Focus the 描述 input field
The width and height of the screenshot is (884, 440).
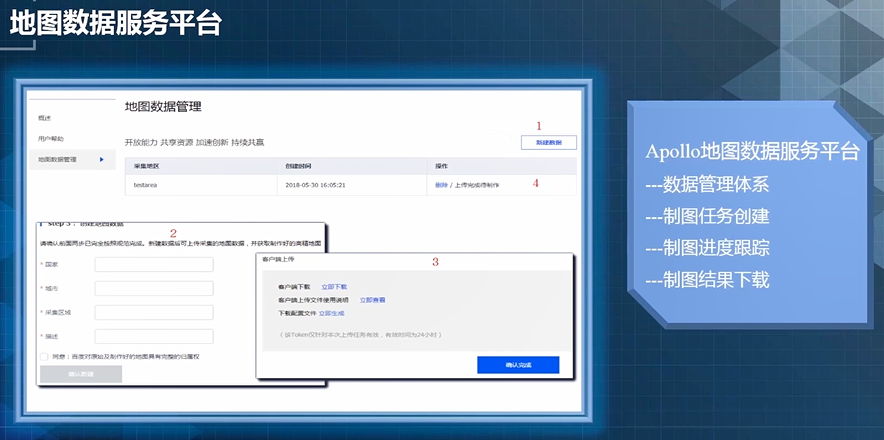pyautogui.click(x=154, y=336)
